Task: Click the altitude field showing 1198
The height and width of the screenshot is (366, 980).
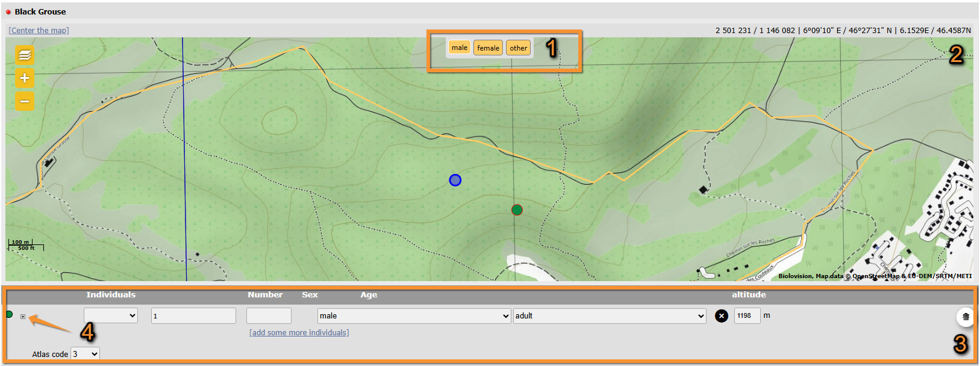Action: click(746, 316)
